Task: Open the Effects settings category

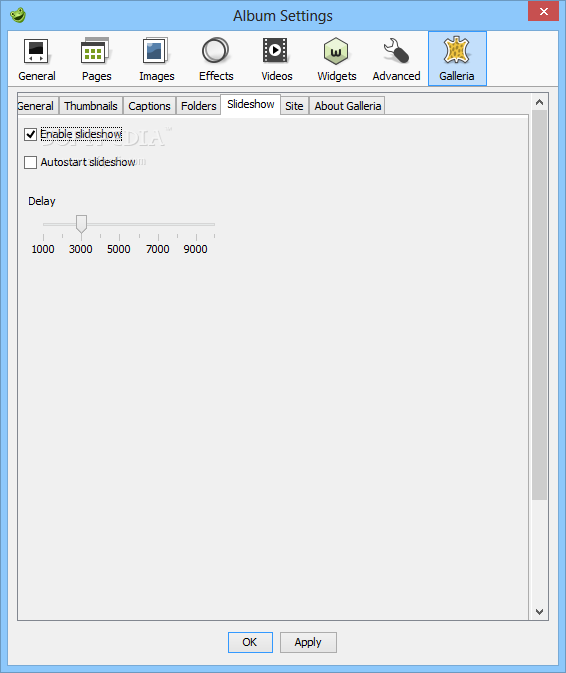Action: pyautogui.click(x=216, y=59)
